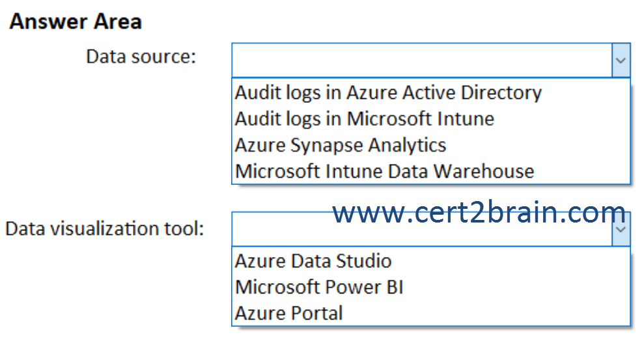Select the Microsoft Power BI option
The image size is (644, 339).
pos(319,287)
